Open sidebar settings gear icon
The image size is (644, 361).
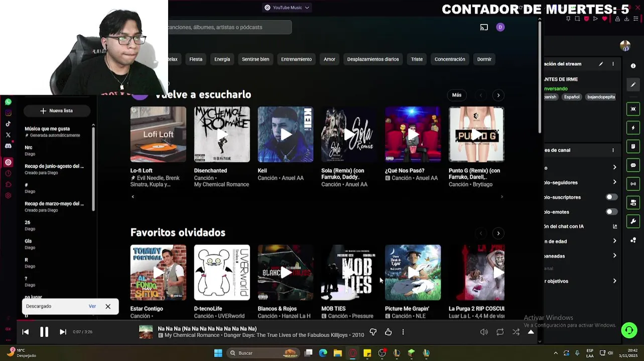(x=8, y=196)
